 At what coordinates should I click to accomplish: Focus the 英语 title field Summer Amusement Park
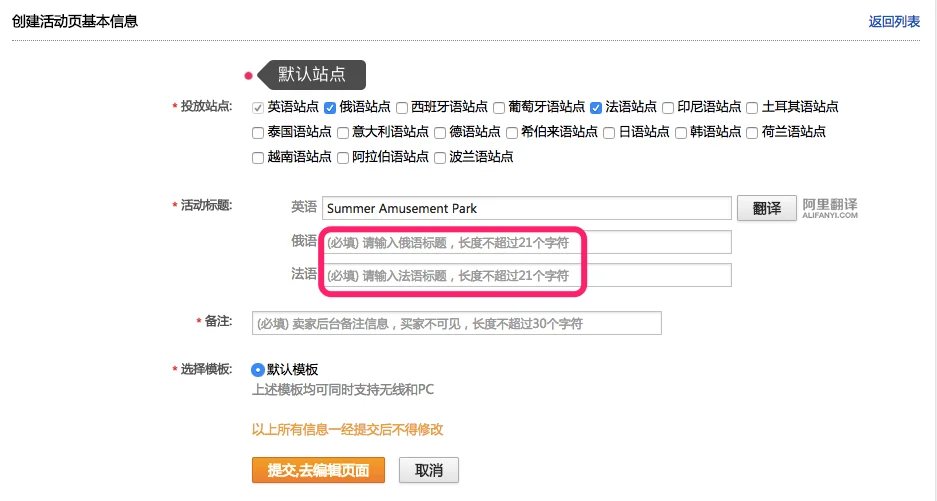click(x=526, y=208)
